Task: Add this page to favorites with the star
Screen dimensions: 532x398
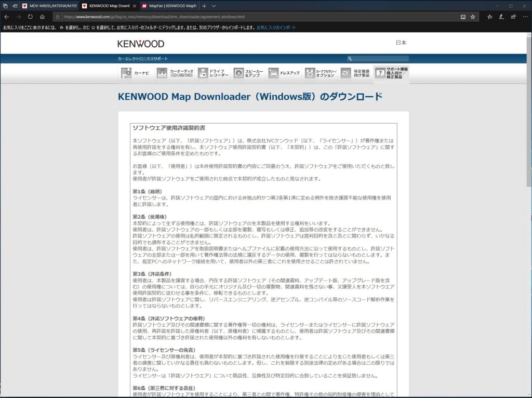Action: pos(473,17)
